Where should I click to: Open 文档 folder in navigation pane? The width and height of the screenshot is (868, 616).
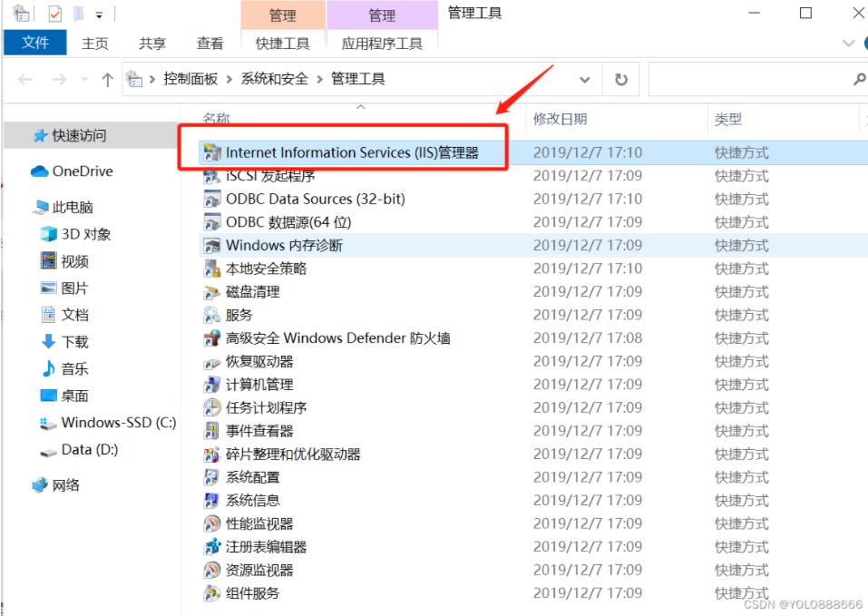pyautogui.click(x=74, y=315)
